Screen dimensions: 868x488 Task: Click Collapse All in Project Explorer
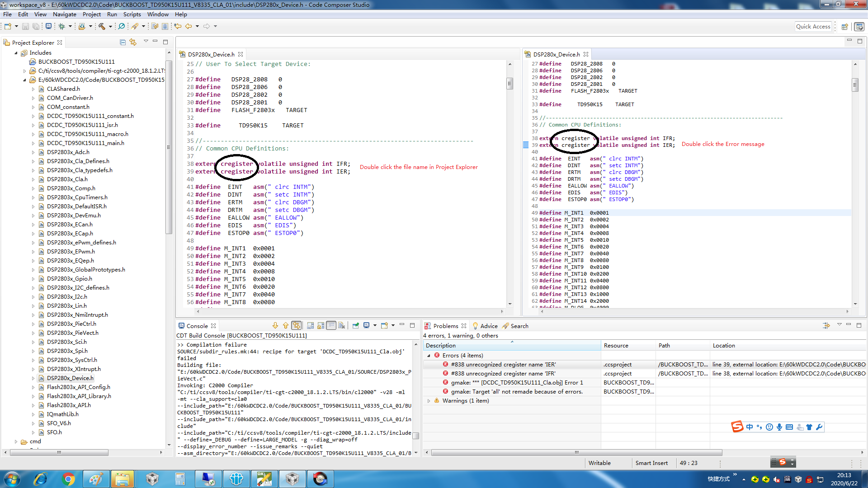123,42
